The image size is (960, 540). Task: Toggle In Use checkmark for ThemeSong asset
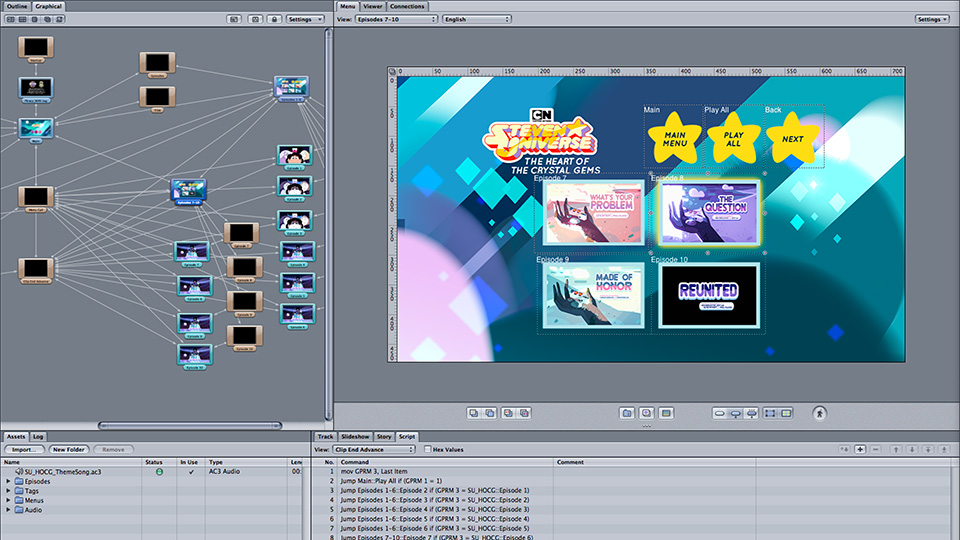tap(191, 471)
